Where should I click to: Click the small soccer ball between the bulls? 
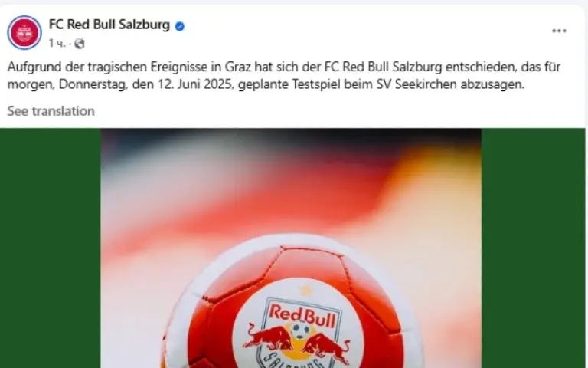[300, 330]
